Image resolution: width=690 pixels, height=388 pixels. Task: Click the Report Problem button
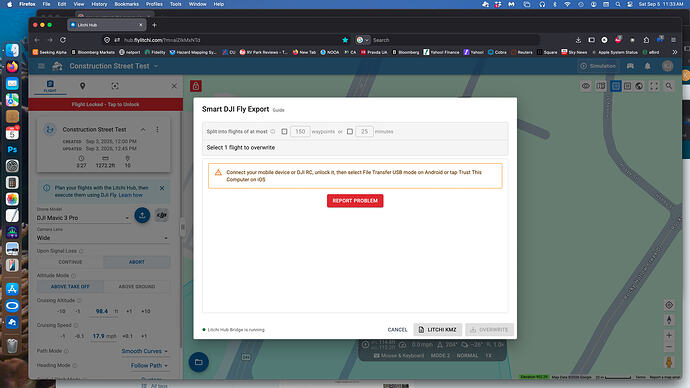[x=355, y=201]
